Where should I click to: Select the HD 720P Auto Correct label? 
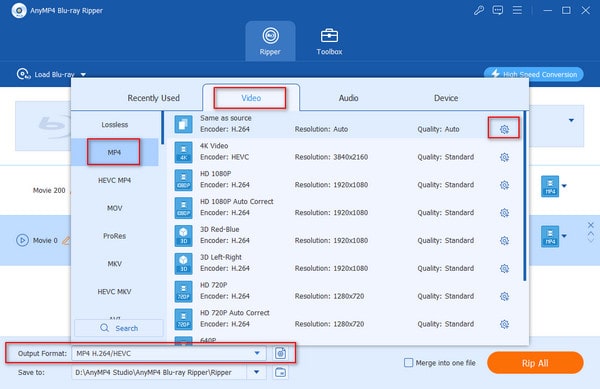coord(235,313)
